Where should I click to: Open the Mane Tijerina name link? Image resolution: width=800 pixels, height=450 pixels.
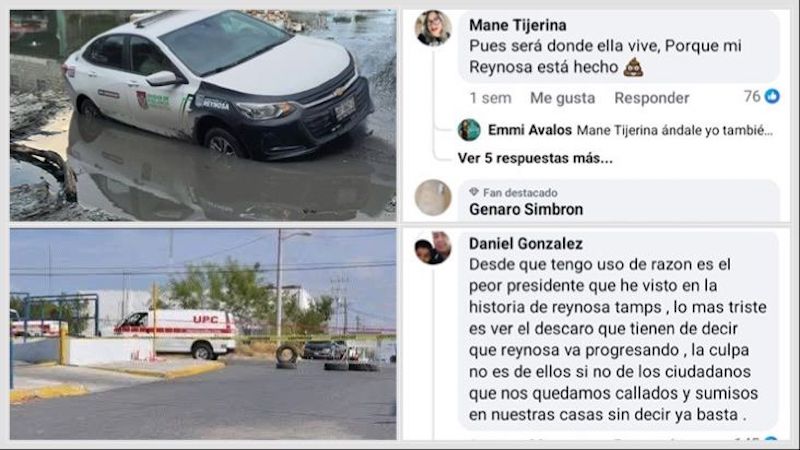[x=517, y=25]
